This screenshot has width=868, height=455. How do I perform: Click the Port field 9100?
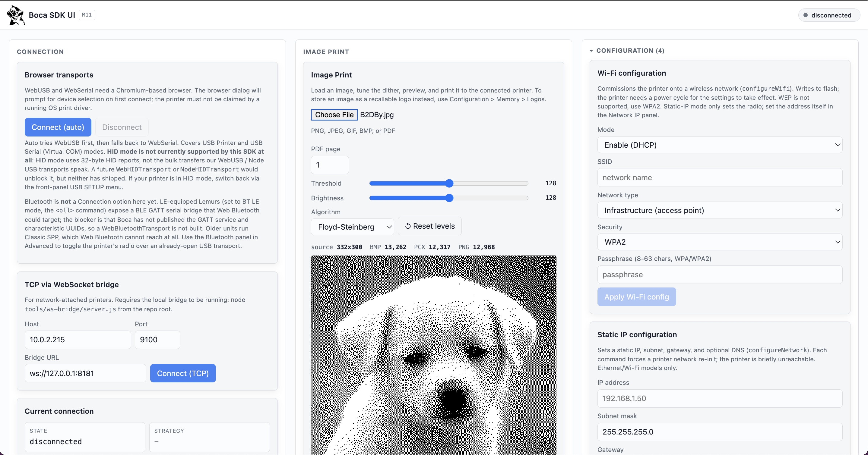157,340
